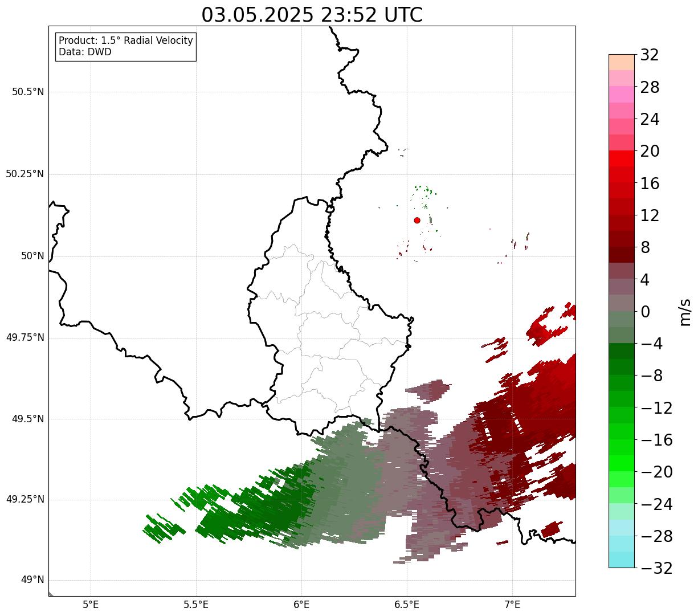Click the colorbar value 4
The height and width of the screenshot is (616, 698).
coord(645,279)
